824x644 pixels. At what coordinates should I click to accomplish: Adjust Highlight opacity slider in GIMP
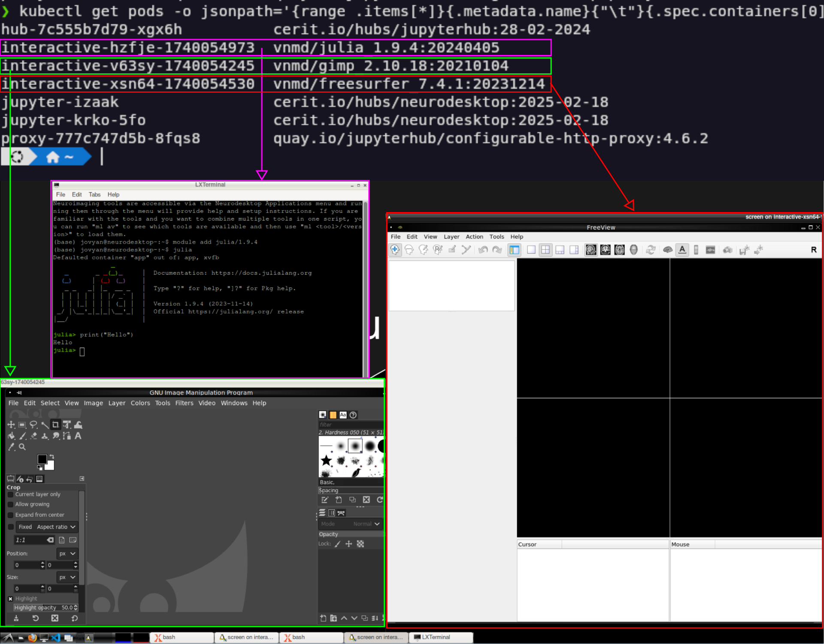point(43,607)
